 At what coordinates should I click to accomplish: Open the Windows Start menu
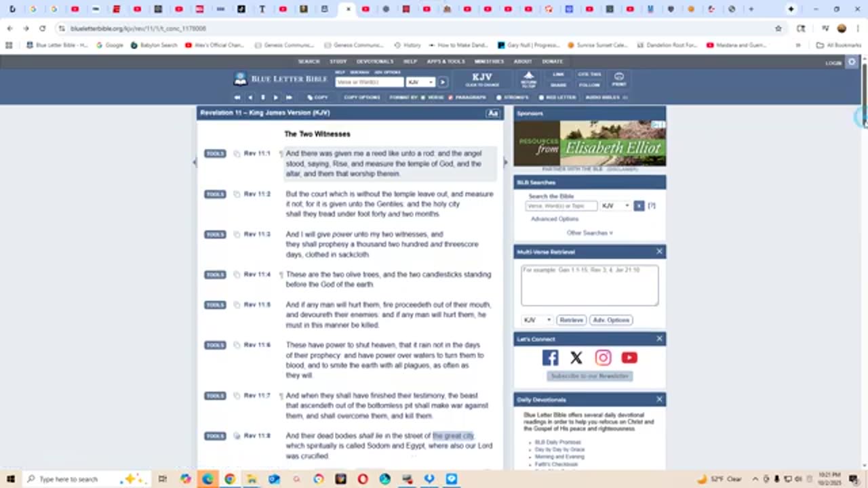(12, 479)
